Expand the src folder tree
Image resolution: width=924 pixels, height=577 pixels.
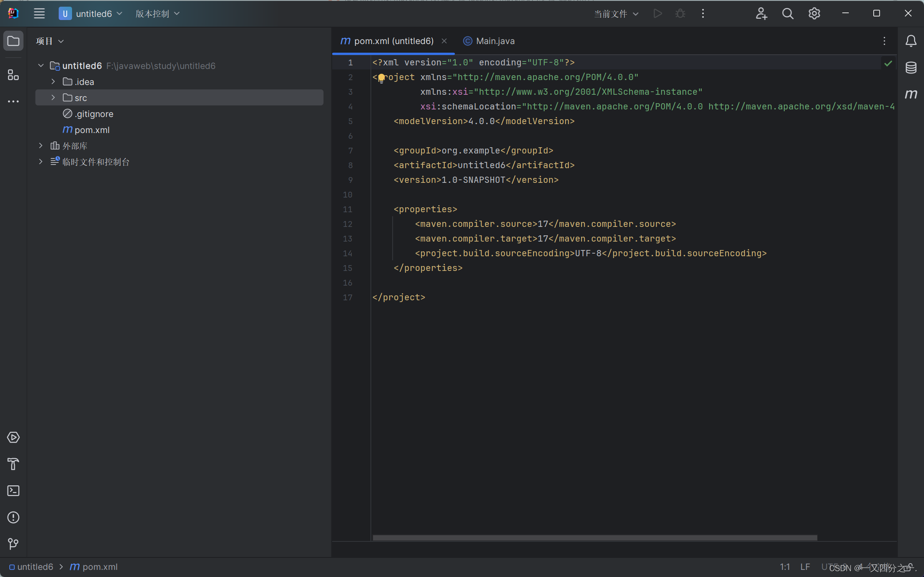pos(53,98)
